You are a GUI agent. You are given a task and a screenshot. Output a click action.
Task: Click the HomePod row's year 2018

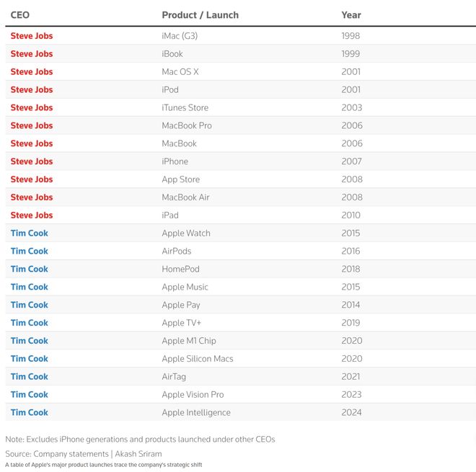point(351,269)
